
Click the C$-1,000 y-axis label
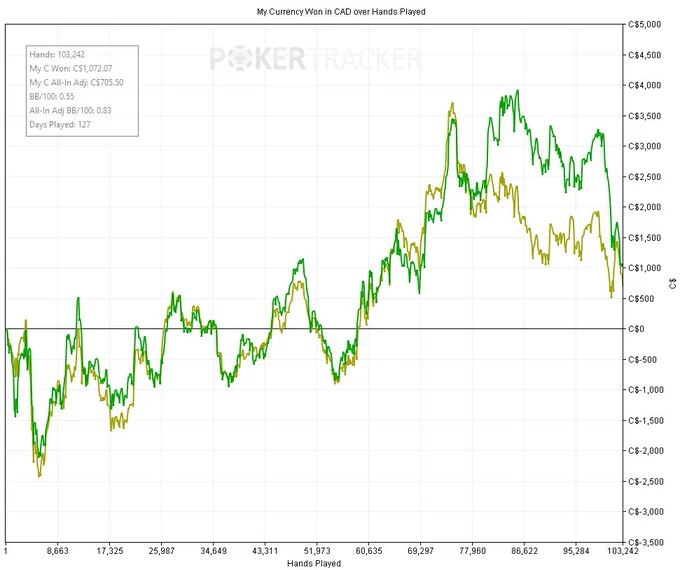pyautogui.click(x=646, y=390)
